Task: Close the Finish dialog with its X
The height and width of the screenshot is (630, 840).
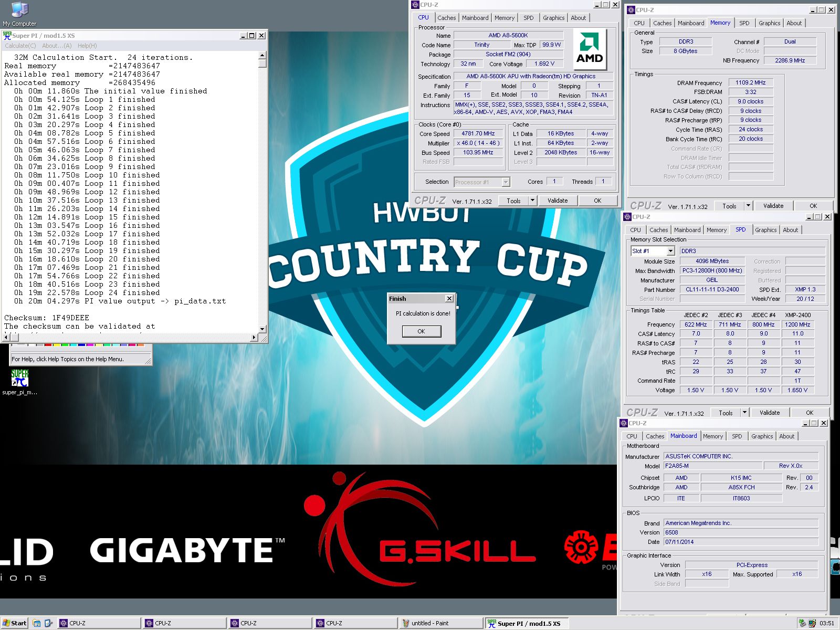Action: (x=449, y=299)
